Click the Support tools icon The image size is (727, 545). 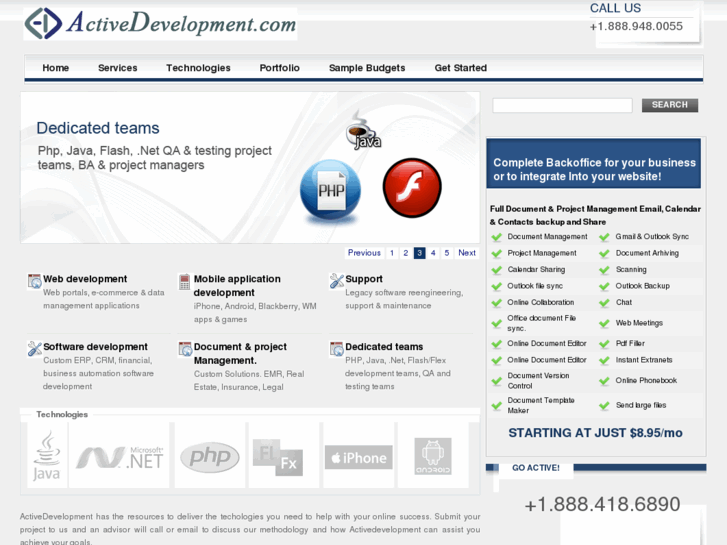point(337,281)
